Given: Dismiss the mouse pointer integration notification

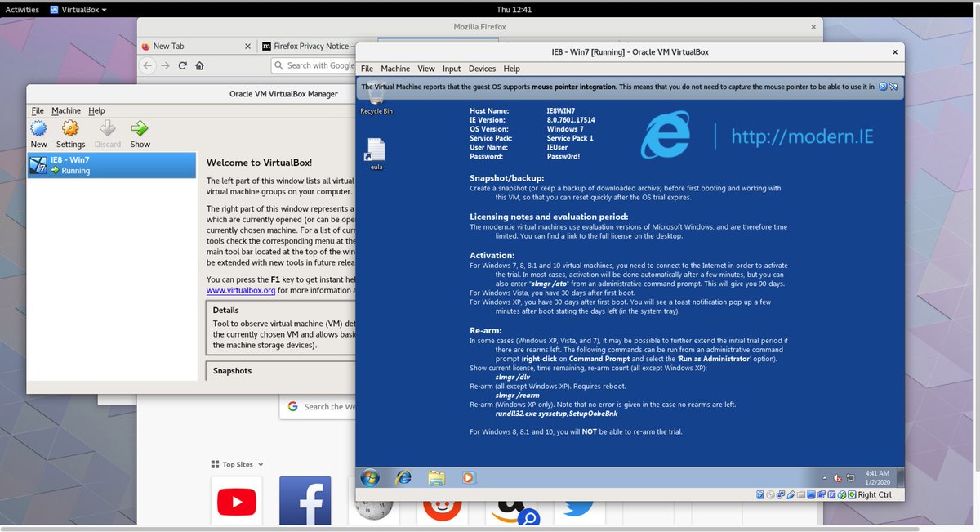Looking at the screenshot, I should point(883,86).
